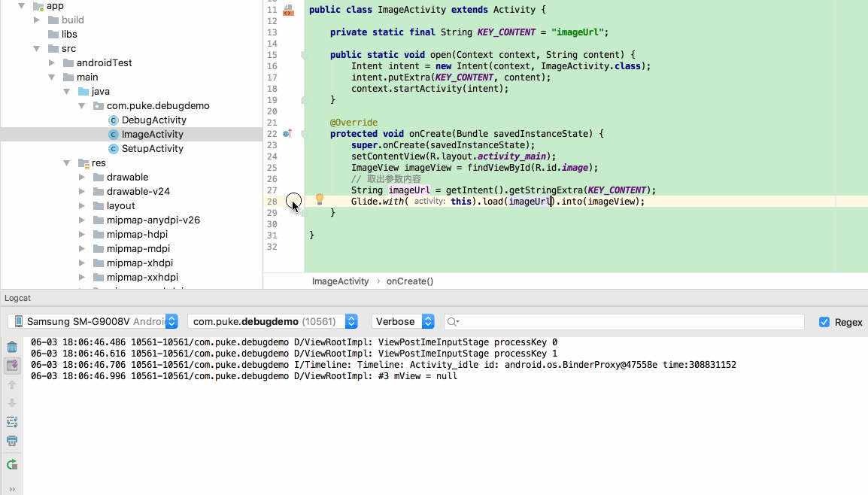Clear the logcat with the trash icon
Screen dimensions: 868x495
point(11,346)
